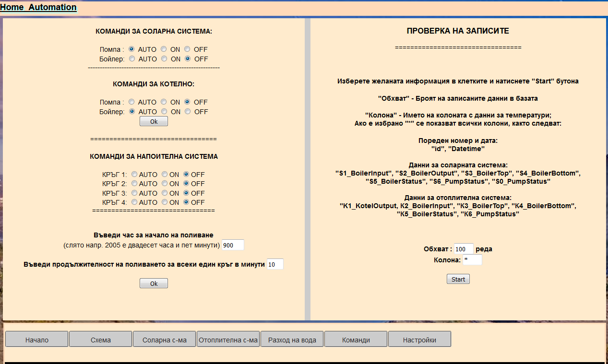Image resolution: width=608 pixels, height=364 pixels.
Task: Click the Обхват rows input field
Action: (x=463, y=249)
